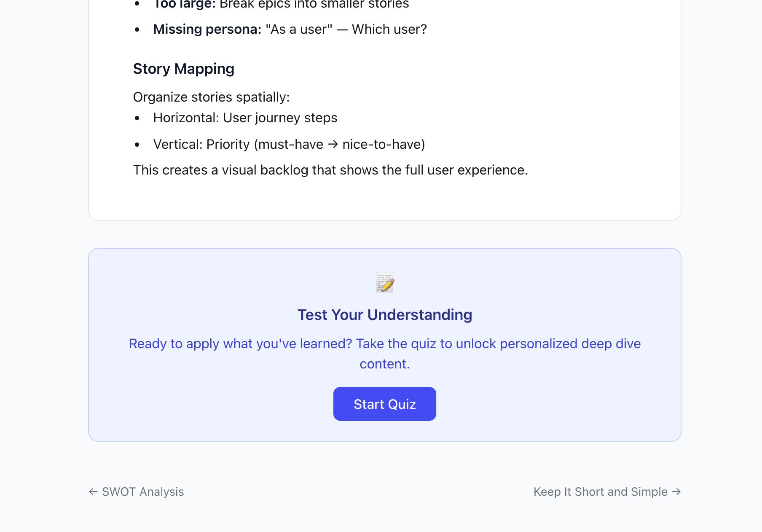This screenshot has width=762, height=532.
Task: Click the left arrow beside SWOT Analysis
Action: [x=93, y=492]
